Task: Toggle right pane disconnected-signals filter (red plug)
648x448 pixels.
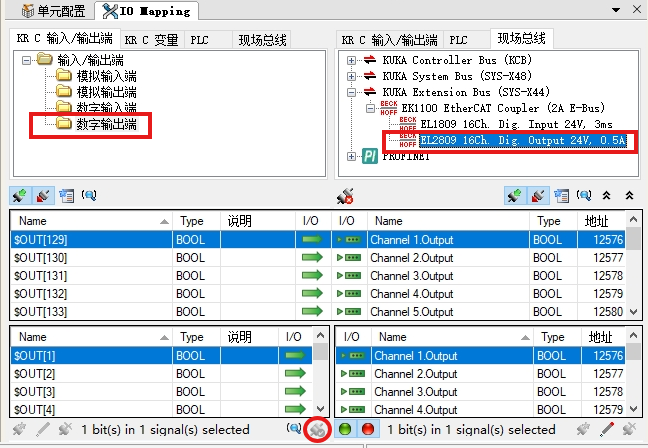Action: [538, 195]
